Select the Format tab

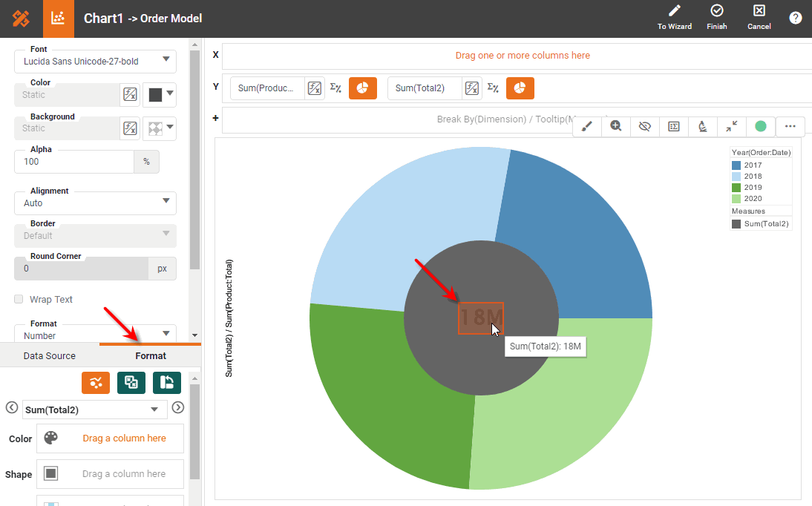(151, 356)
